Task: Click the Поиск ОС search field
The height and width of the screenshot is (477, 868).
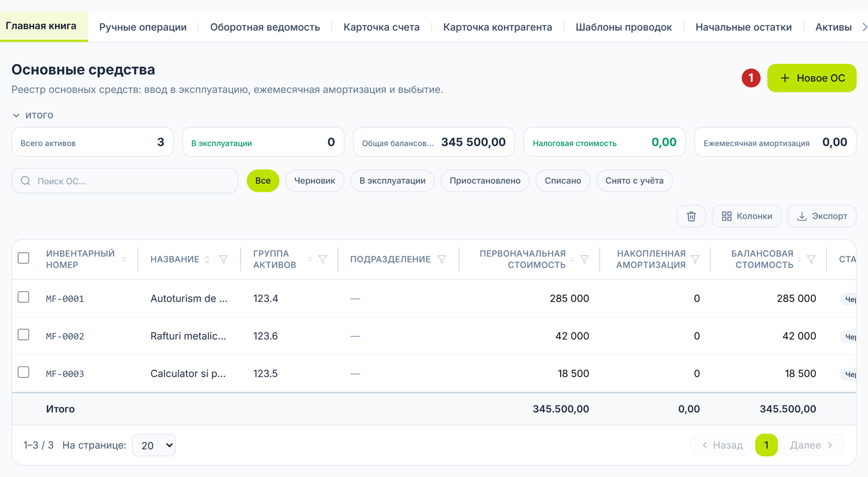Action: [125, 181]
